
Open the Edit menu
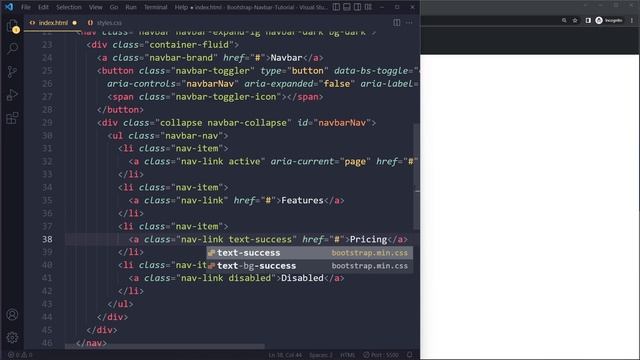(x=43, y=7)
